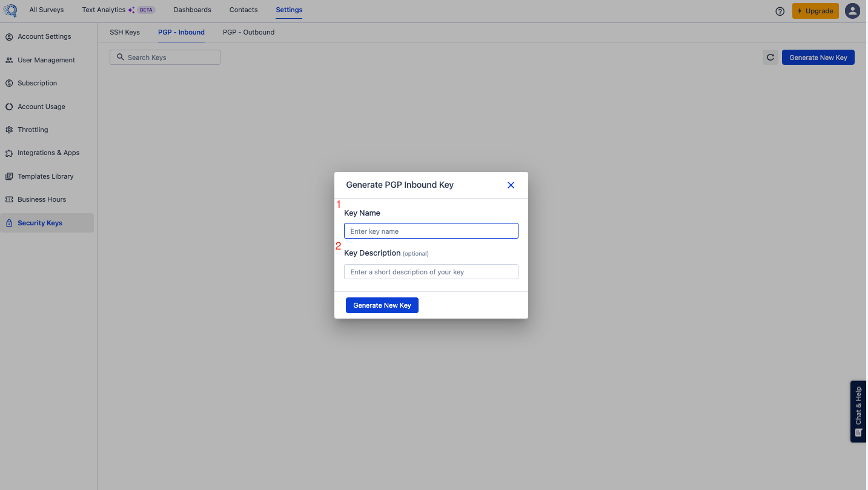The image size is (868, 490).
Task: Open Integrations & Apps in sidebar
Action: [48, 153]
